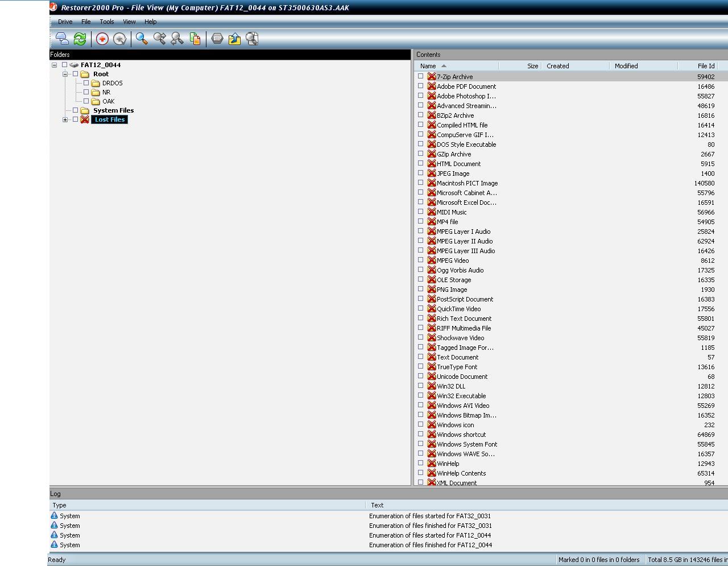Click the Restorer2000 icon in title bar
Viewport: 728px width, 566px height.
[x=53, y=7]
